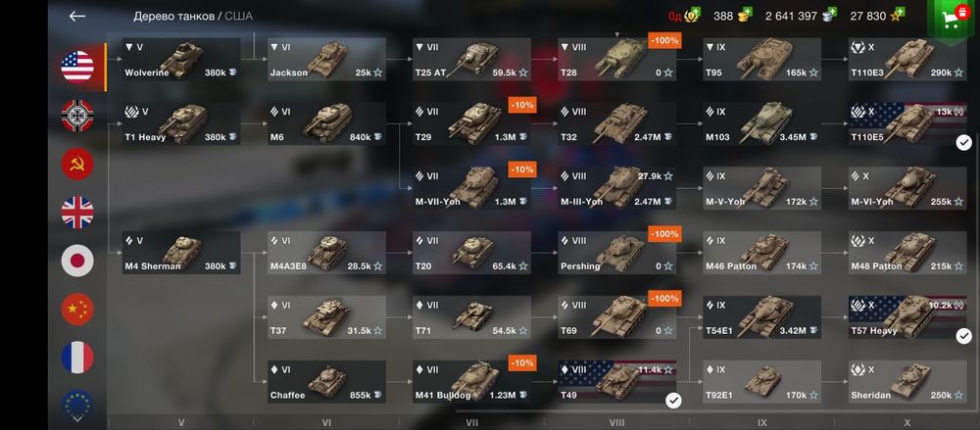Select the USSR hammer and sickle flag
Screen dimensions: 980x430
(x=77, y=165)
